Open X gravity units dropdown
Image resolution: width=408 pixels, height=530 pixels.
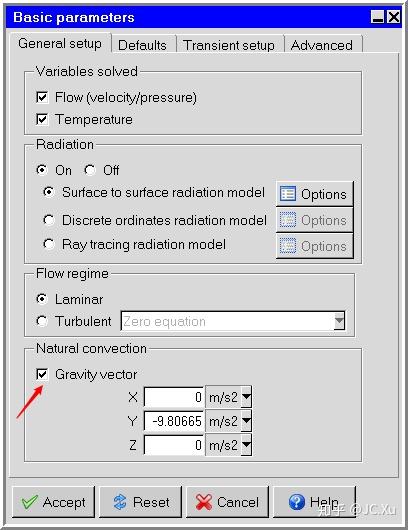click(246, 397)
